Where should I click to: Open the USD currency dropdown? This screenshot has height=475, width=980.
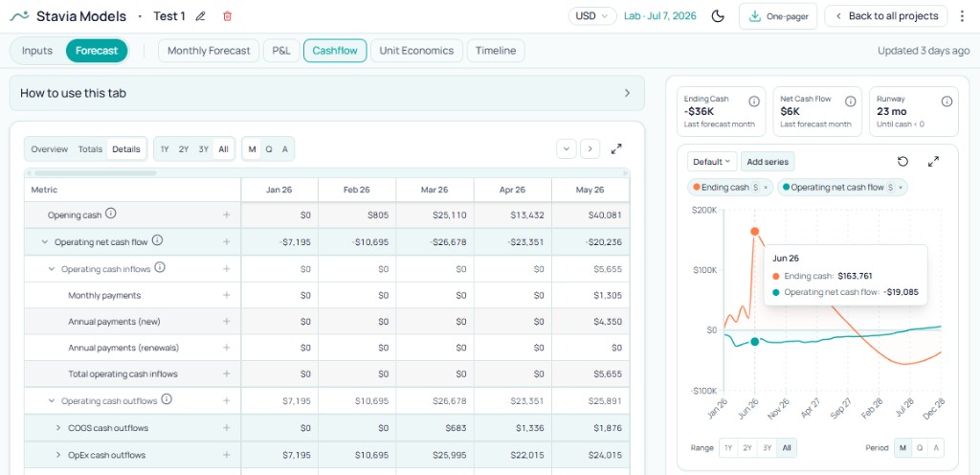pyautogui.click(x=591, y=16)
